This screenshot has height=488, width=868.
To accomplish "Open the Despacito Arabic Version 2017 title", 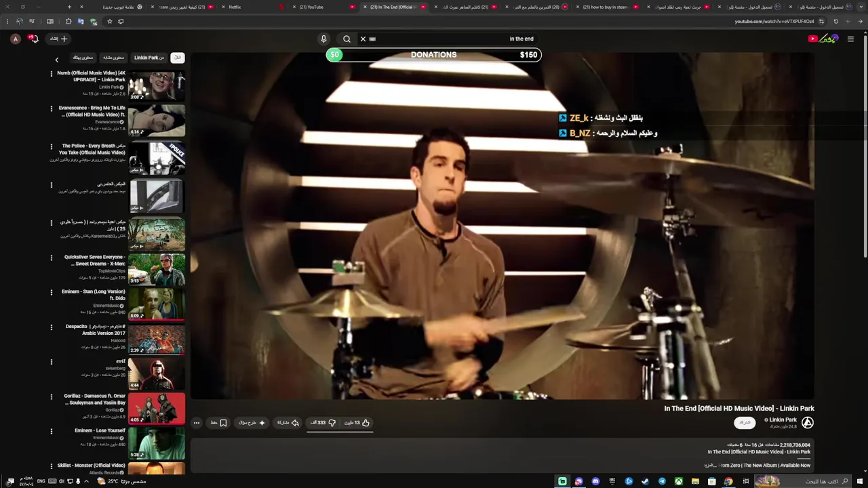I will click(96, 329).
